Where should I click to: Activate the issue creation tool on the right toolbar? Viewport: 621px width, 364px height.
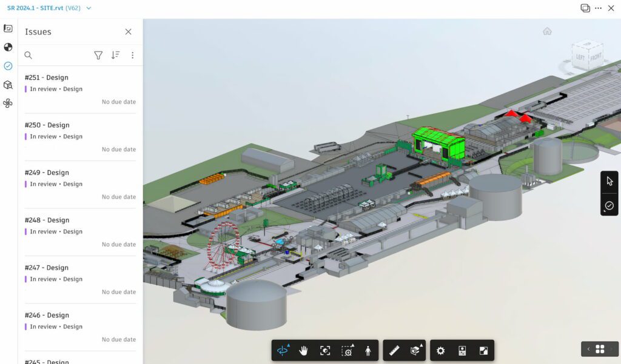[609, 206]
